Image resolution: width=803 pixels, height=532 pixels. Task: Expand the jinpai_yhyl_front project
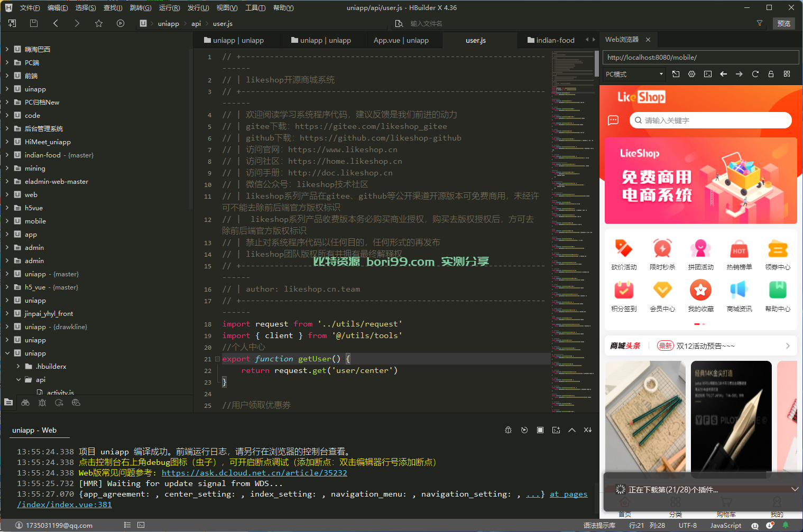point(7,314)
